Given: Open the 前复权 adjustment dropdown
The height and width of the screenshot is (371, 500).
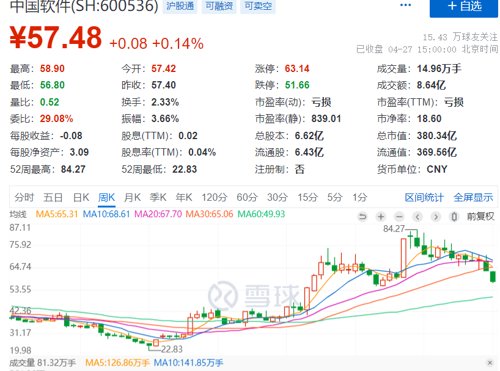Looking at the screenshot, I should point(480,217).
